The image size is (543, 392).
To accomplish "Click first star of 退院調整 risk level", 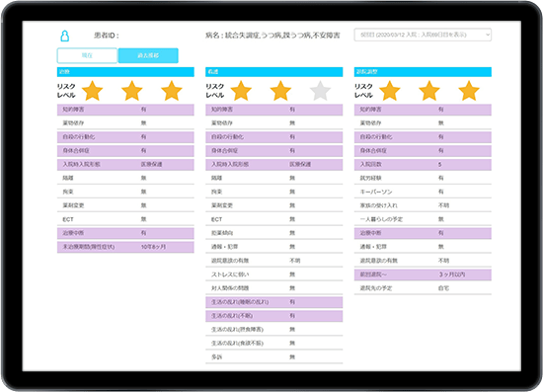I will point(390,91).
